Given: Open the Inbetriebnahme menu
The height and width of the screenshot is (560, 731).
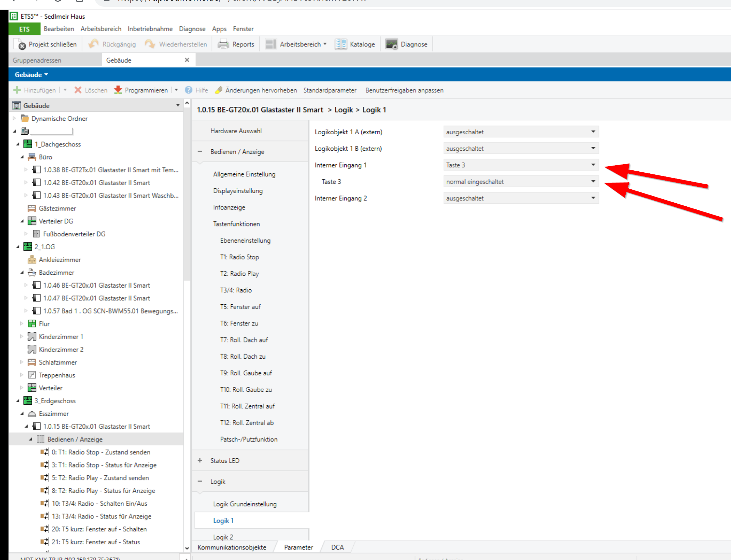Looking at the screenshot, I should click(150, 29).
